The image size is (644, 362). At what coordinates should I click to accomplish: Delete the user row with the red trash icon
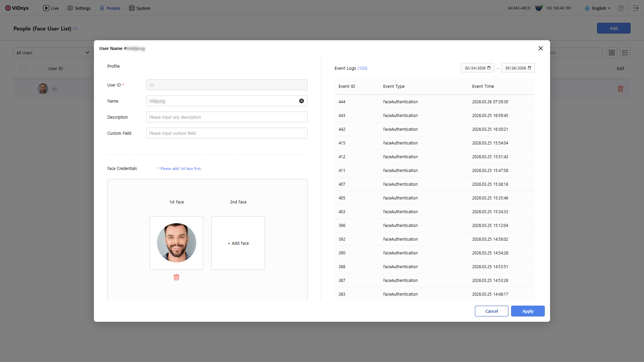pyautogui.click(x=621, y=89)
